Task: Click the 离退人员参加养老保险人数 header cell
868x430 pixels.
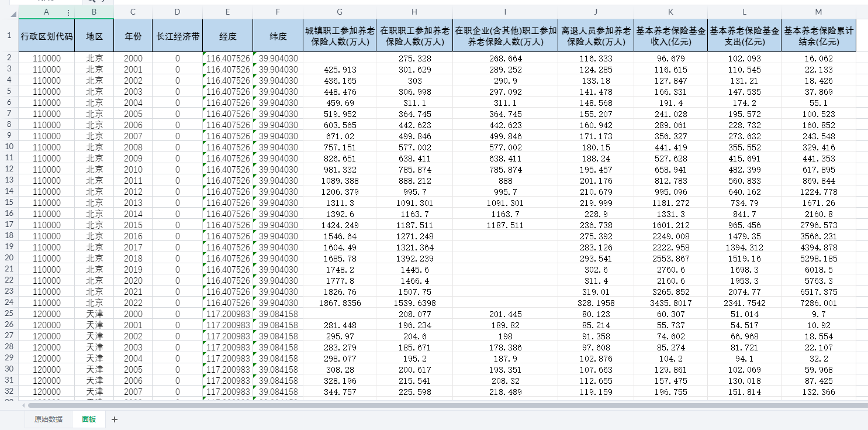Action: point(596,36)
